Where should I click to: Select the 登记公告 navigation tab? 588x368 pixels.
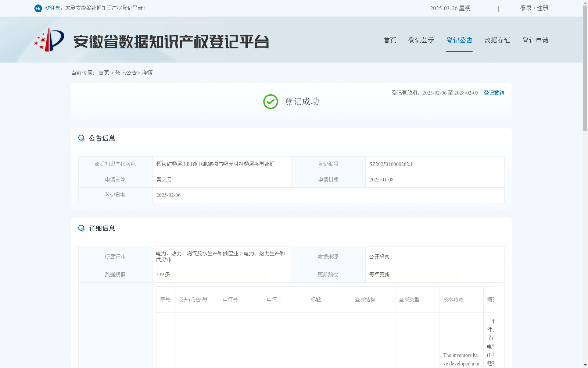[x=459, y=40]
